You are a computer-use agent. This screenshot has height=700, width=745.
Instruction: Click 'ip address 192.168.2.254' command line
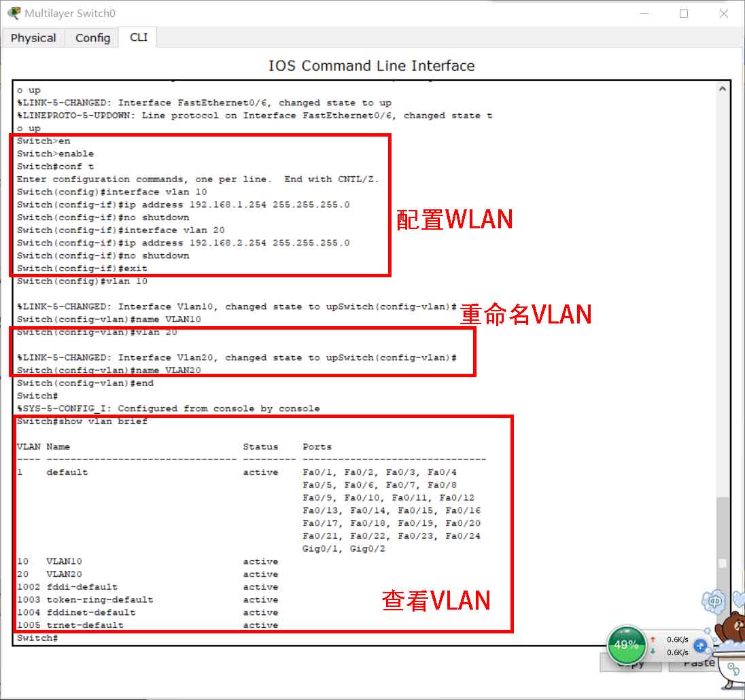(184, 243)
